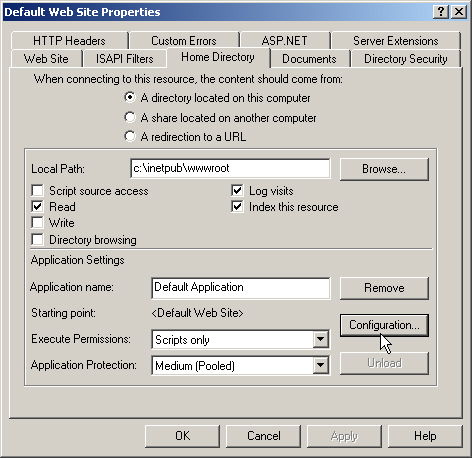Viewport: 472px width, 458px height.
Task: Click the 'Application name:' label
Action: point(72,287)
